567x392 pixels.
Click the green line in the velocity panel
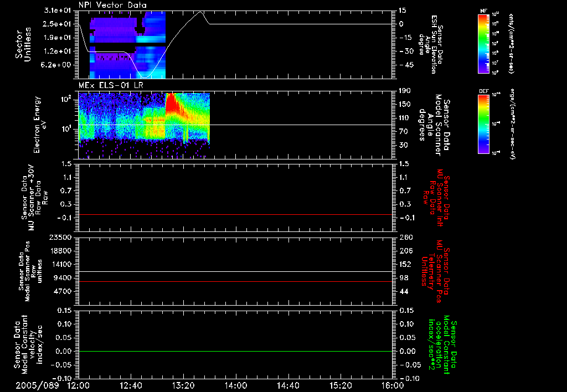(x=235, y=351)
